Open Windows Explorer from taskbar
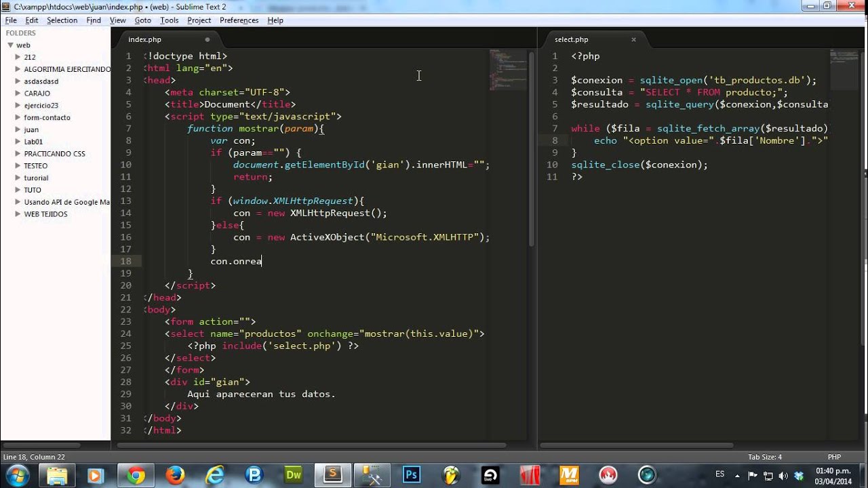The image size is (868, 488). click(x=57, y=474)
